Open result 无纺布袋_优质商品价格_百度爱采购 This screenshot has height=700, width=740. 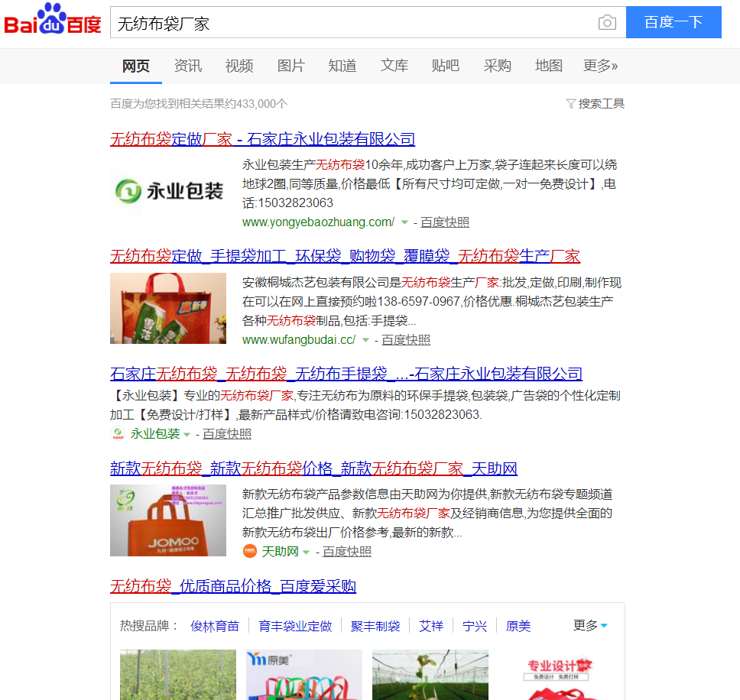[x=233, y=586]
